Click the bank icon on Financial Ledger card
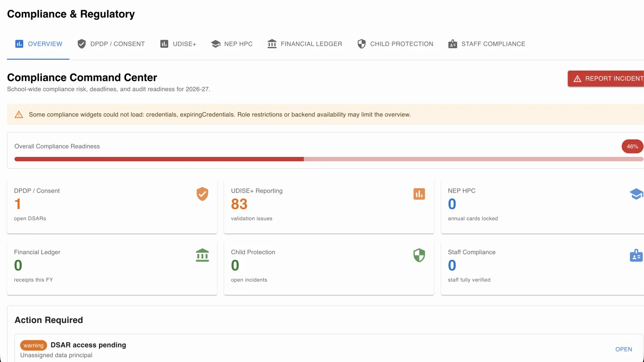 coord(202,255)
